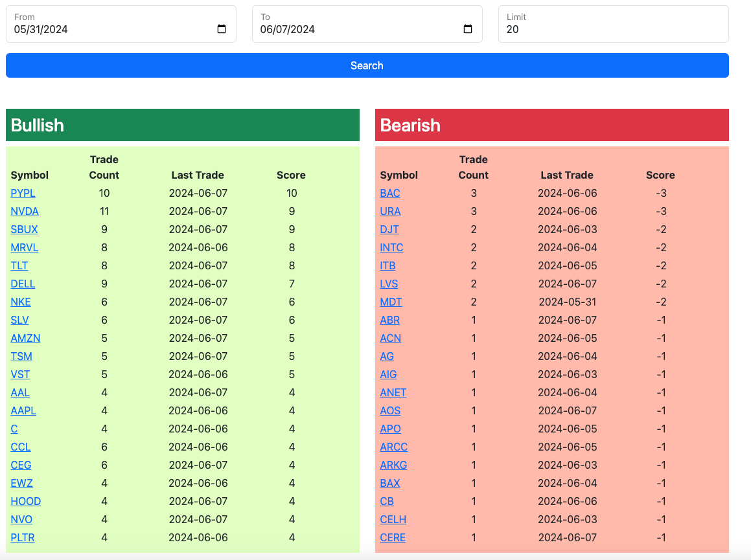751x560 pixels.
Task: Click the Bearish Last Trade column header
Action: pos(567,175)
